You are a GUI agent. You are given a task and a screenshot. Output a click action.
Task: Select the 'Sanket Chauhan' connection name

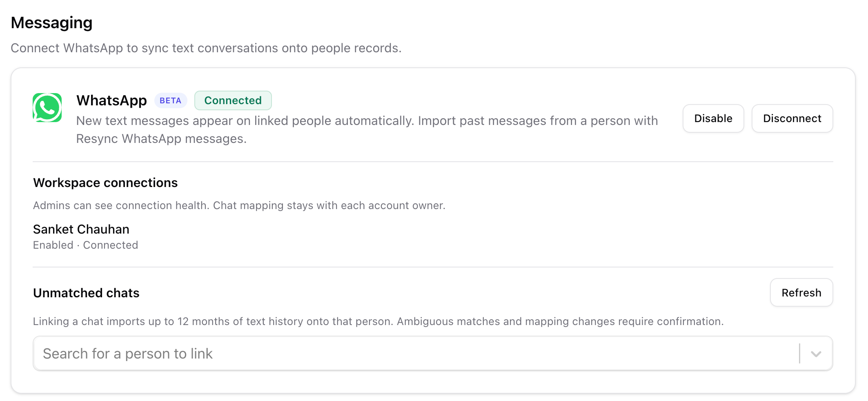pyautogui.click(x=81, y=229)
